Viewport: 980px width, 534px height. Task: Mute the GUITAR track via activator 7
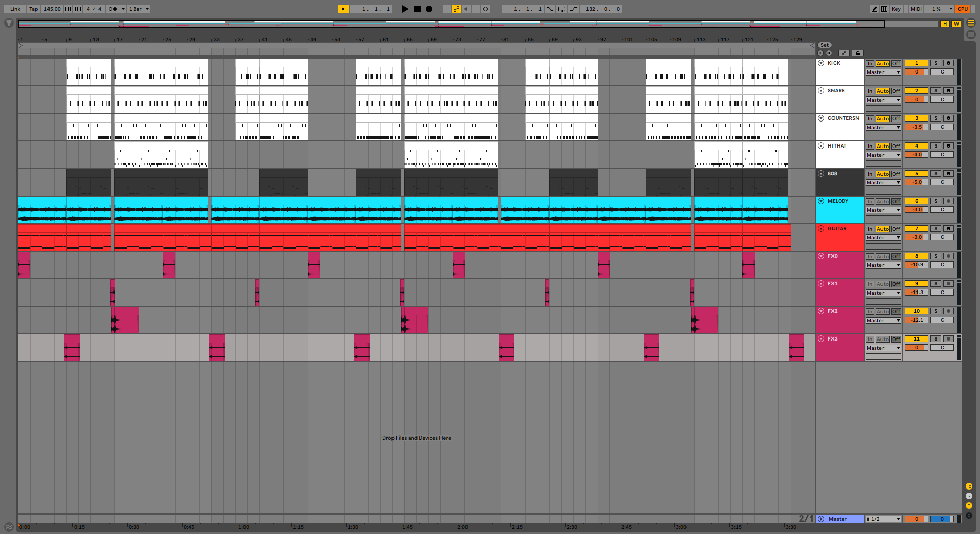point(917,229)
